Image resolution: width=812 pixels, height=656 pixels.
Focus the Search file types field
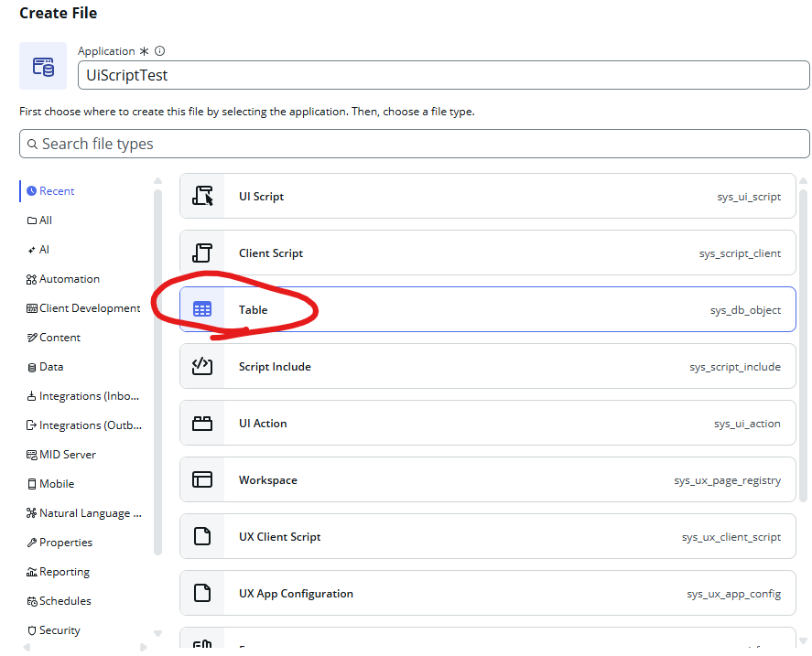click(415, 144)
